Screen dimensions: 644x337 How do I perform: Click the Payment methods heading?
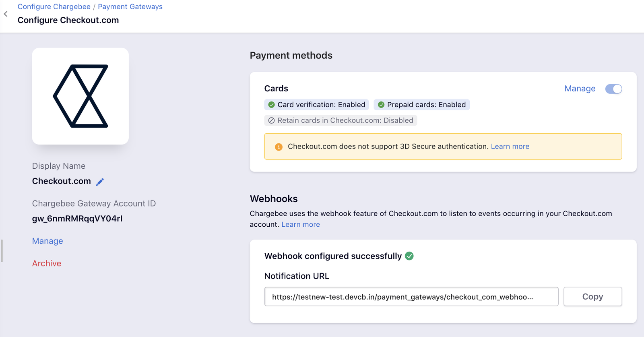point(291,56)
